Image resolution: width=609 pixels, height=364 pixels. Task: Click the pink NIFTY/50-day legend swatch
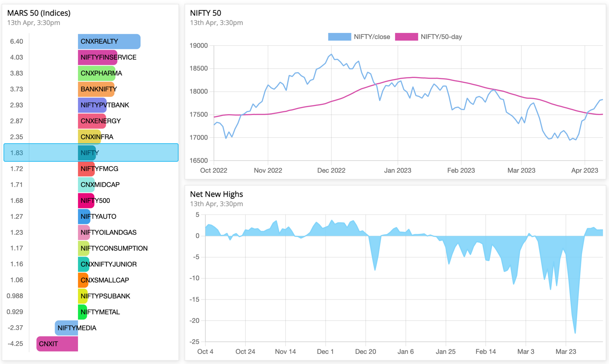(x=406, y=37)
